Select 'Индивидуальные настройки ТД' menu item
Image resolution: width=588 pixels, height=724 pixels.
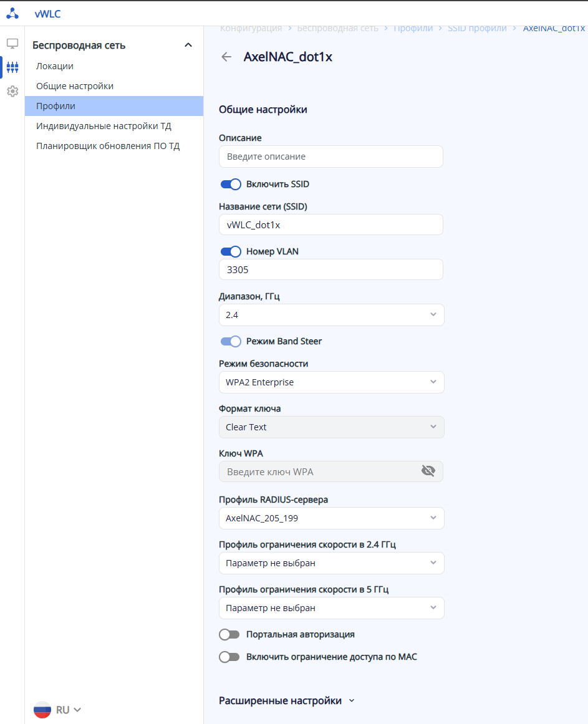point(104,126)
